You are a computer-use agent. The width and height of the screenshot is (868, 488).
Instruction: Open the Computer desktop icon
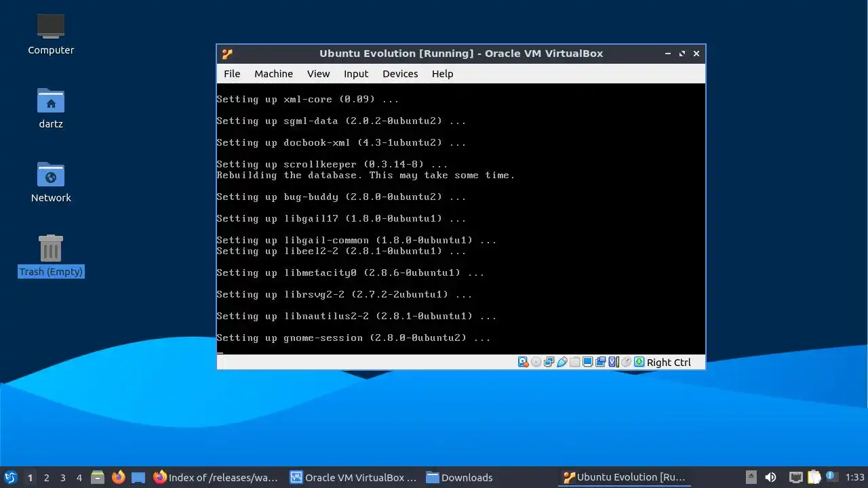click(51, 35)
